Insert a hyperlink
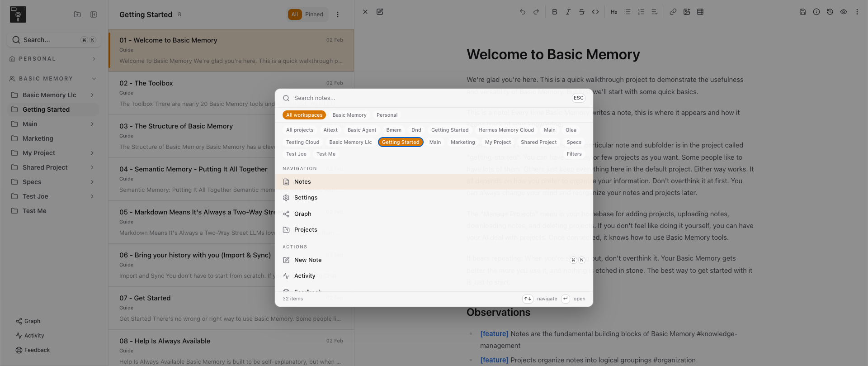This screenshot has height=366, width=868. click(x=673, y=12)
